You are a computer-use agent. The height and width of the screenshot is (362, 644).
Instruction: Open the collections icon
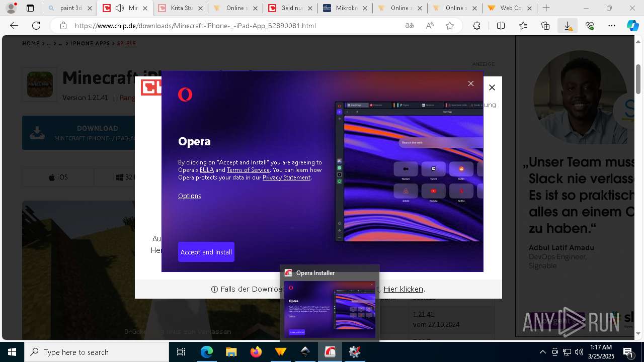point(545,26)
